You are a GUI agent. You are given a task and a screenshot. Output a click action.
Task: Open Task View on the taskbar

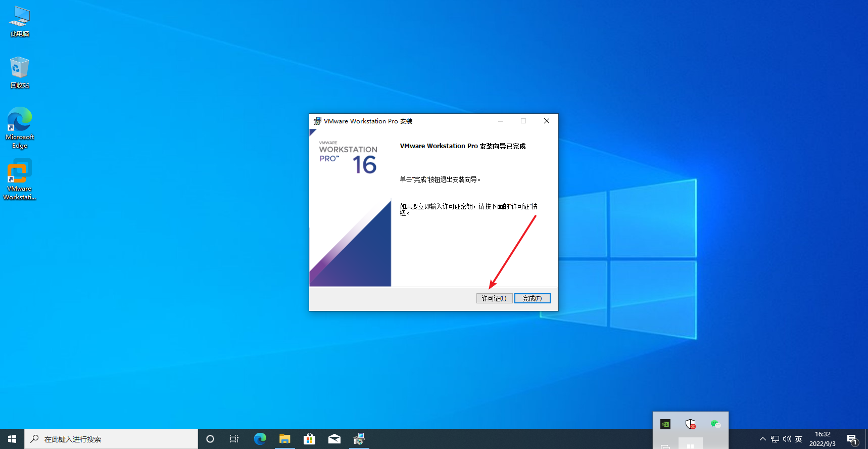click(234, 439)
